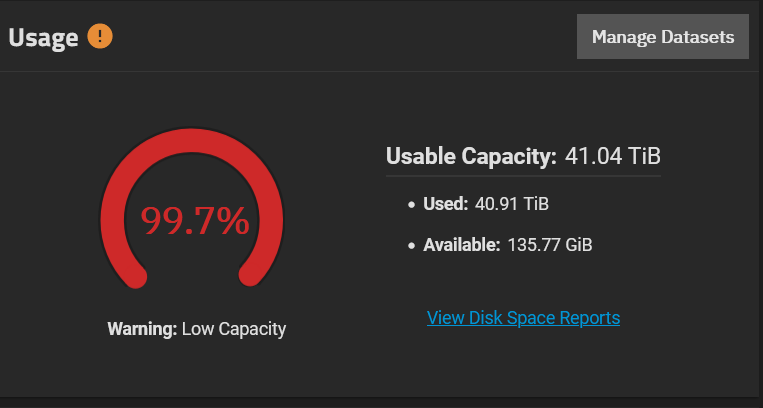Click the Usage card title
The image size is (763, 408).
point(43,38)
